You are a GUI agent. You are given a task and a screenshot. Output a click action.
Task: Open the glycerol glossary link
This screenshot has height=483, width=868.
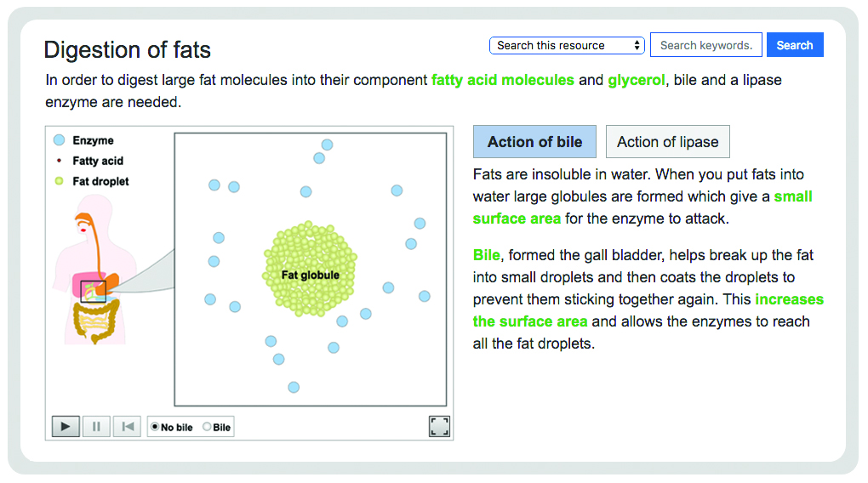tap(636, 80)
